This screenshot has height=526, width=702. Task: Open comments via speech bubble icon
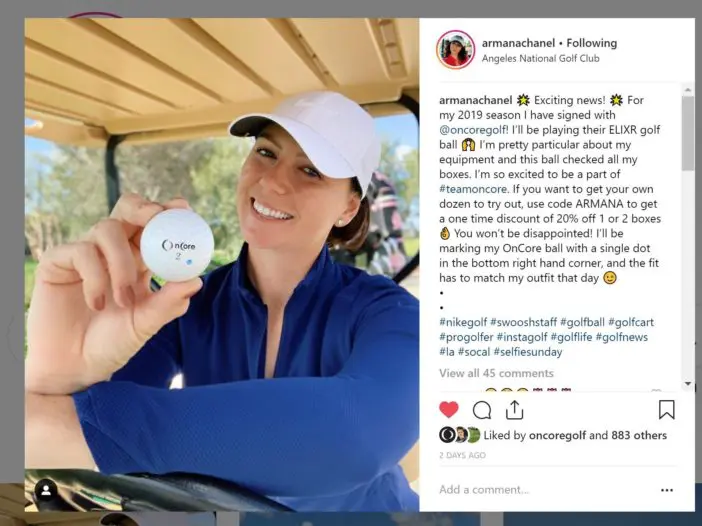(x=482, y=410)
